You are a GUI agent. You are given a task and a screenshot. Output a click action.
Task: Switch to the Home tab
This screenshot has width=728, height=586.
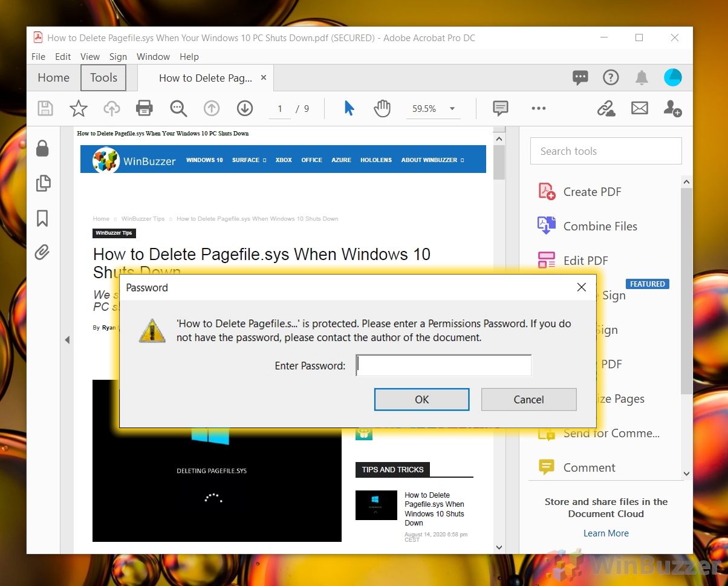coord(54,77)
